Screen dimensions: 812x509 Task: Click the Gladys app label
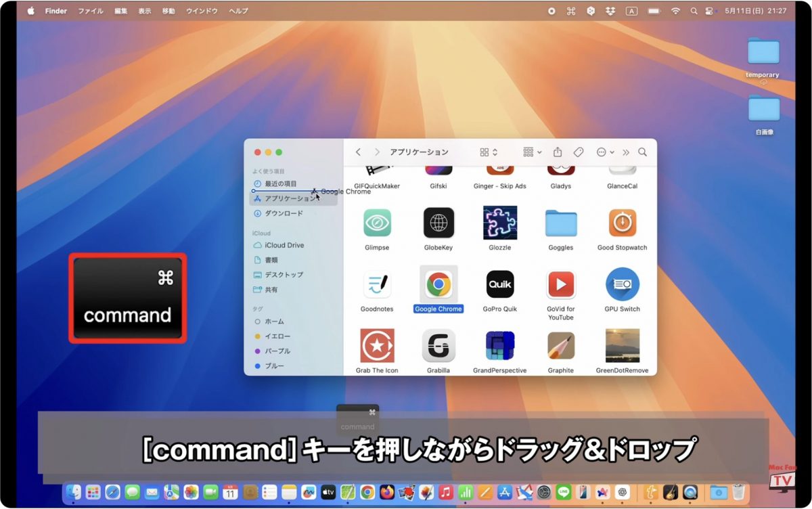(561, 186)
